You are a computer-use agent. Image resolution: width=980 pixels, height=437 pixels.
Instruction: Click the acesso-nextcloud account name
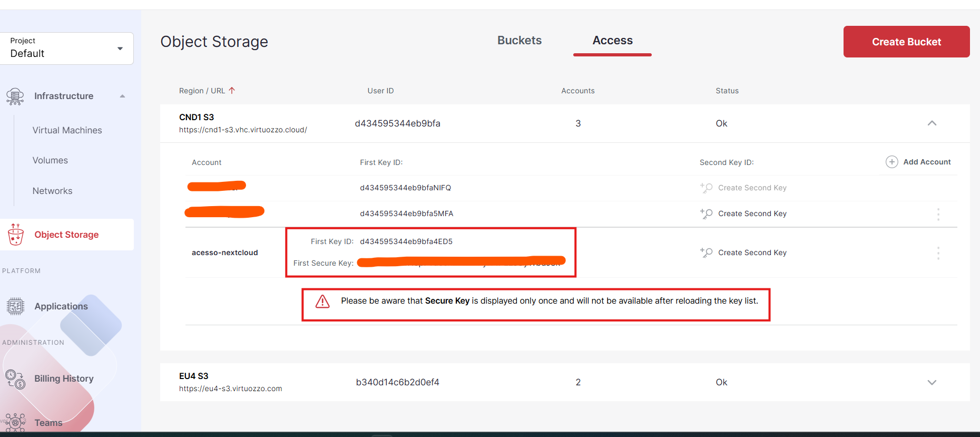click(x=224, y=253)
